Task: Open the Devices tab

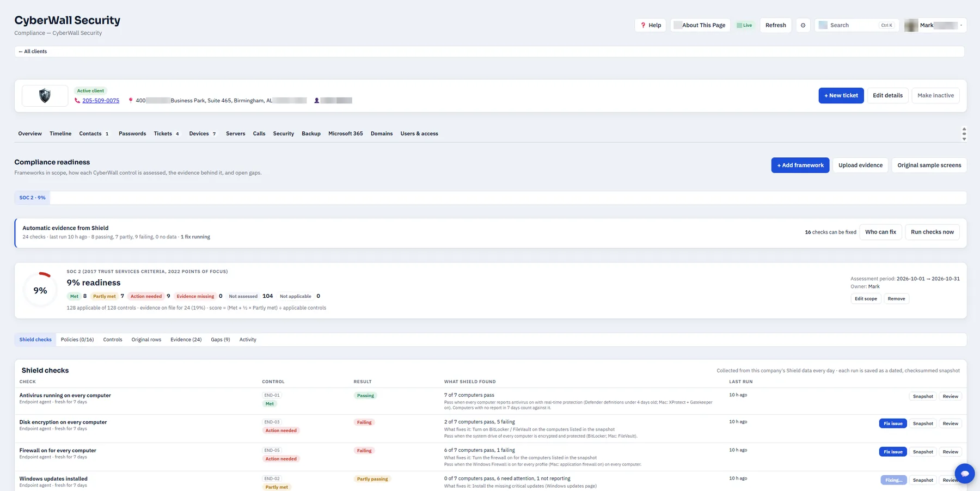Action: pyautogui.click(x=202, y=134)
